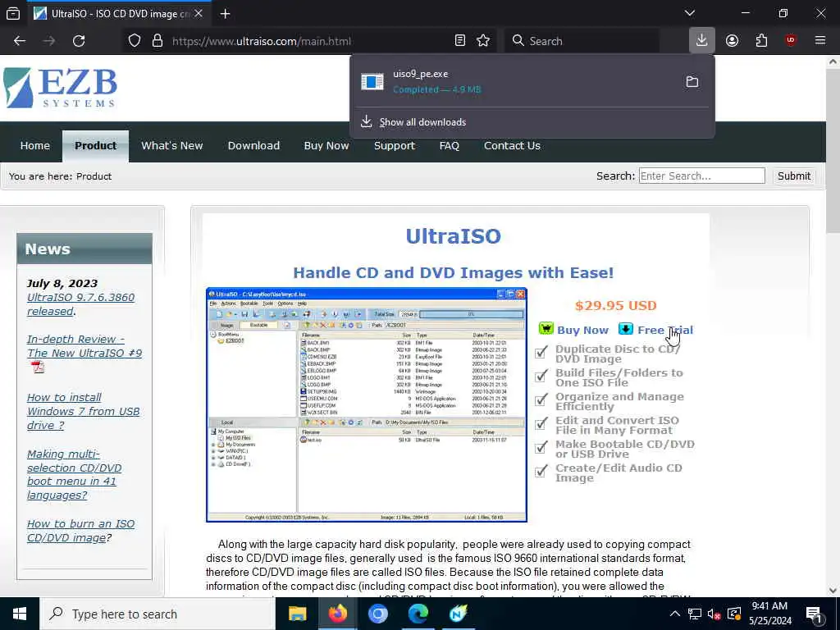Open How to install Windows 7 from USB link
840x630 pixels.
[x=83, y=412]
